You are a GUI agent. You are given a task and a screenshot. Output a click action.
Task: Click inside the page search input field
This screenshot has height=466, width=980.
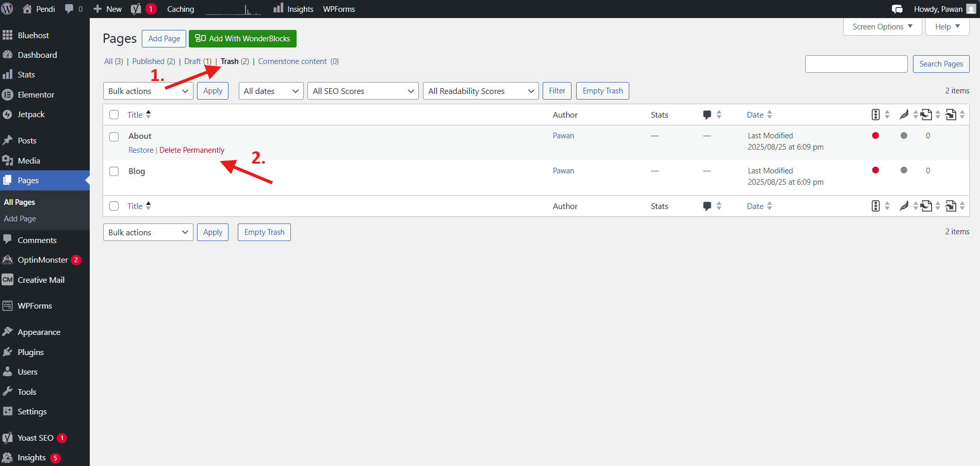point(856,64)
